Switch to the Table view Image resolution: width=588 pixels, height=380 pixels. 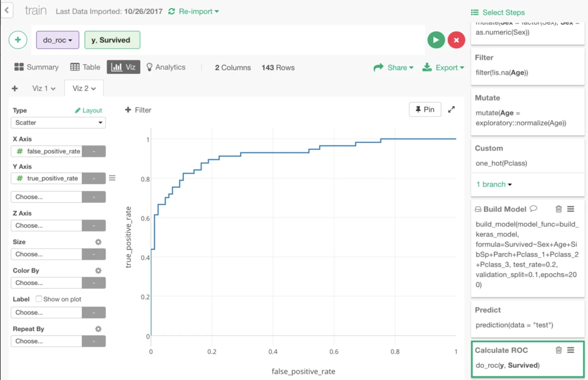[85, 67]
